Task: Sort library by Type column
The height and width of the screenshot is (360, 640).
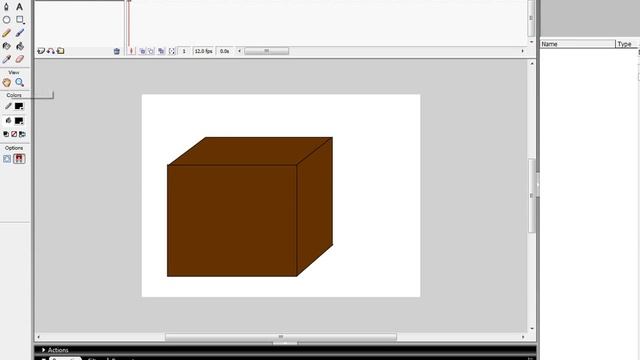Action: click(626, 44)
